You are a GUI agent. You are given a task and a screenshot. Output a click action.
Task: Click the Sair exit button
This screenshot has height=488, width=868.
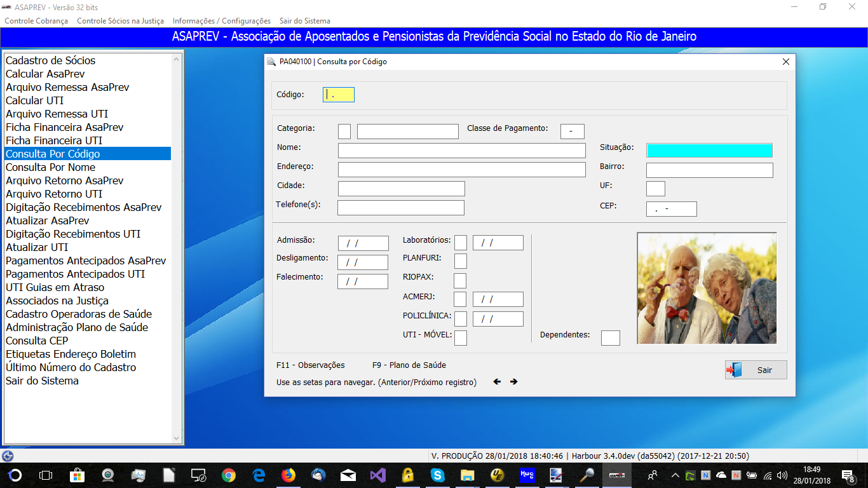click(756, 370)
